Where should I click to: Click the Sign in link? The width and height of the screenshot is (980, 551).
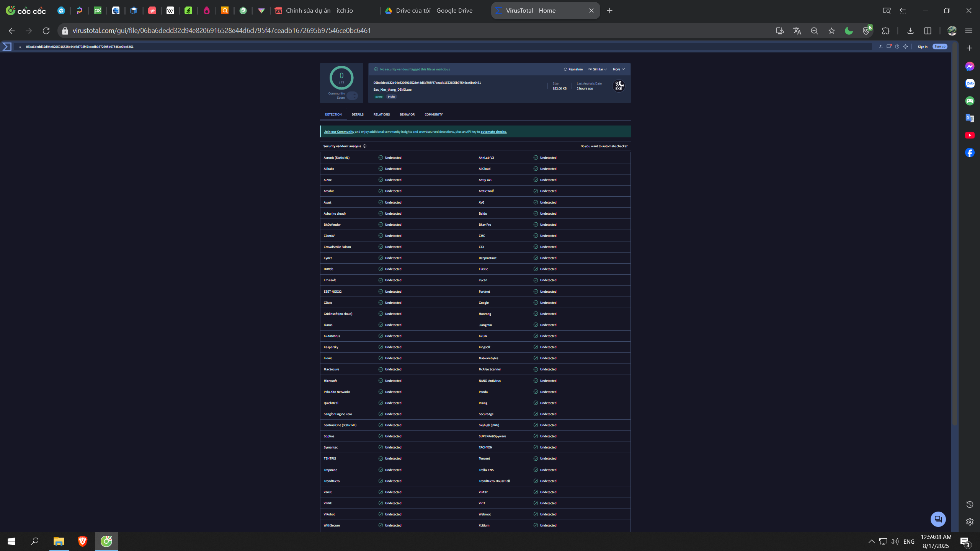923,47
